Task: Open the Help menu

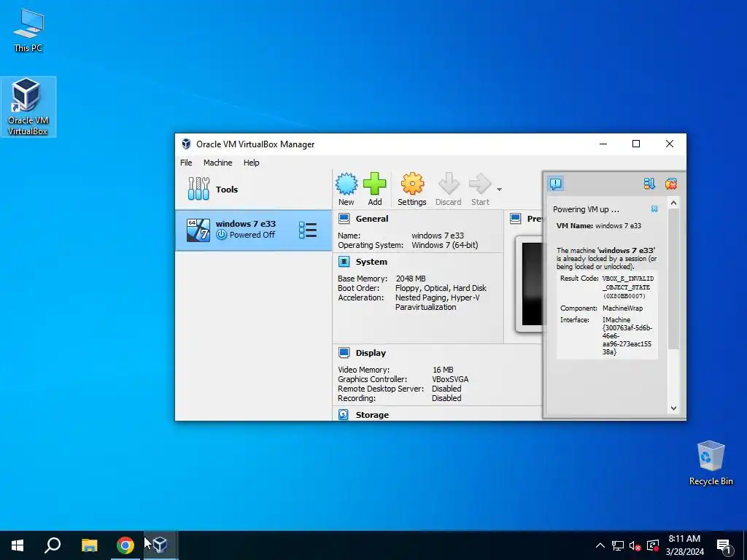Action: [x=251, y=163]
